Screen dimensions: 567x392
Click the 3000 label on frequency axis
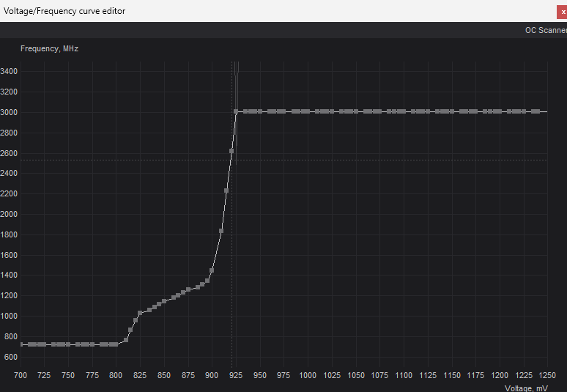pos(10,112)
